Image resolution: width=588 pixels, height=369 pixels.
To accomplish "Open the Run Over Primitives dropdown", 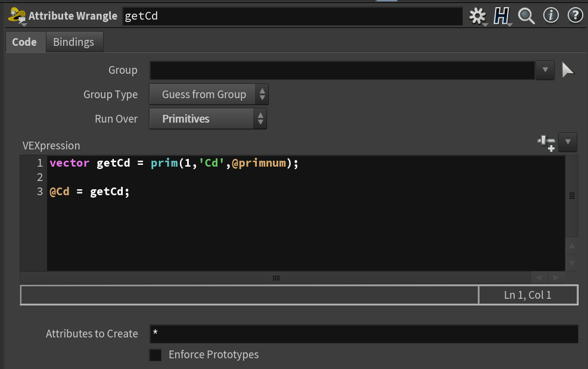I will [208, 119].
